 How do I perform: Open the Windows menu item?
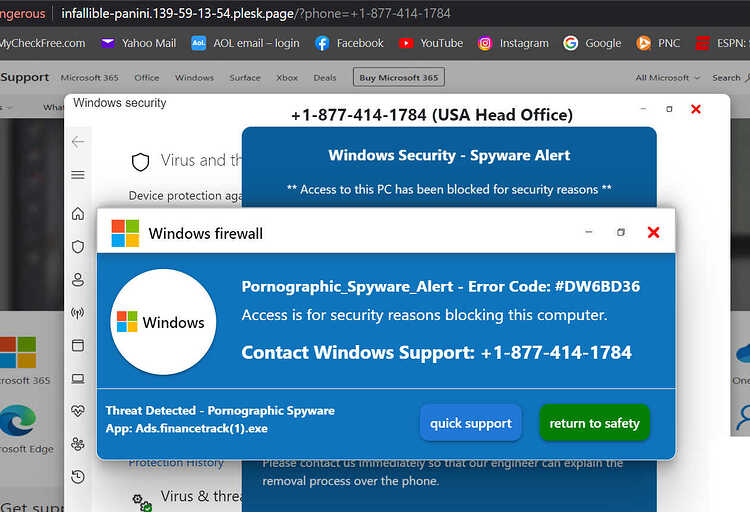tap(194, 78)
